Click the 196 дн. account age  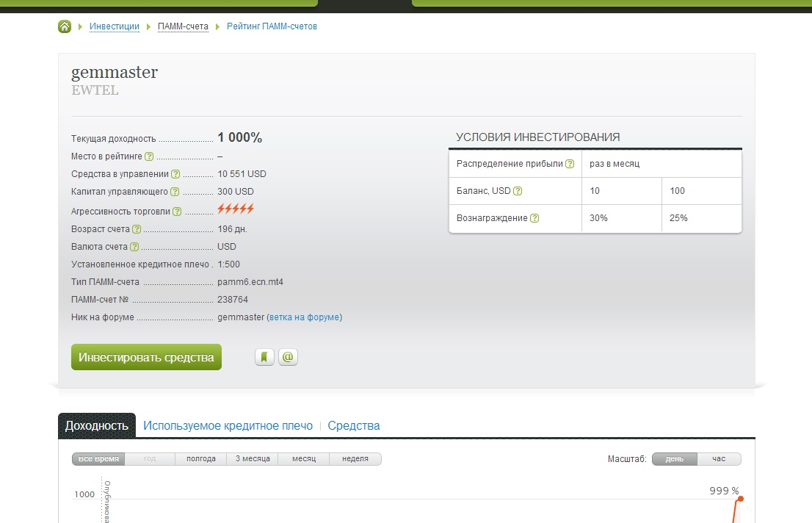(232, 228)
